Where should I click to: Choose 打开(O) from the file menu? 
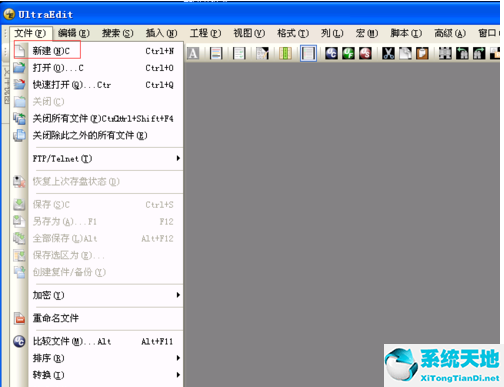pyautogui.click(x=97, y=68)
